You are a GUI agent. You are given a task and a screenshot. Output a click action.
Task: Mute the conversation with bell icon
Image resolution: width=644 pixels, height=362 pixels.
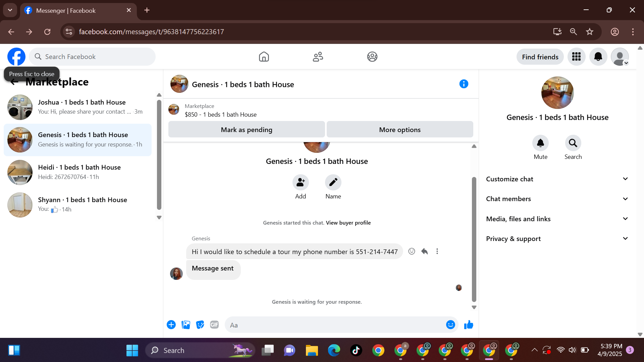pyautogui.click(x=540, y=143)
